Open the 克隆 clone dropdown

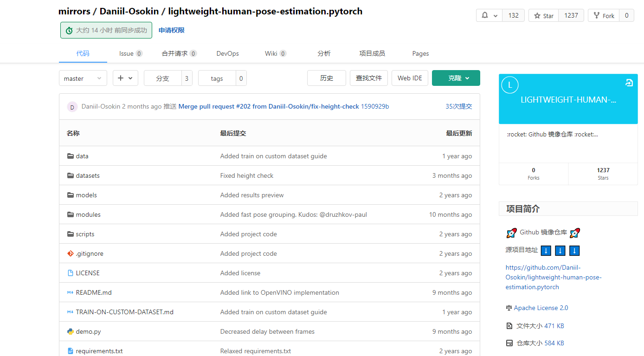(456, 78)
